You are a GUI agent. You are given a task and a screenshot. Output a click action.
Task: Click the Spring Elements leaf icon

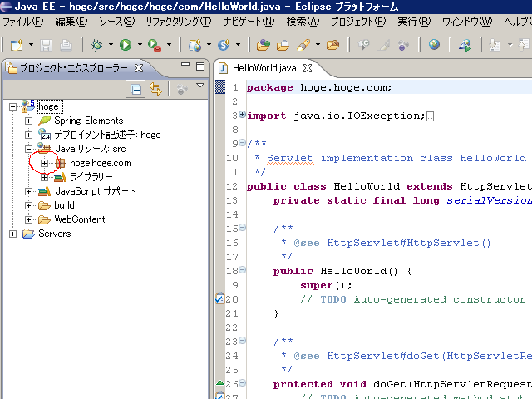pyautogui.click(x=45, y=121)
